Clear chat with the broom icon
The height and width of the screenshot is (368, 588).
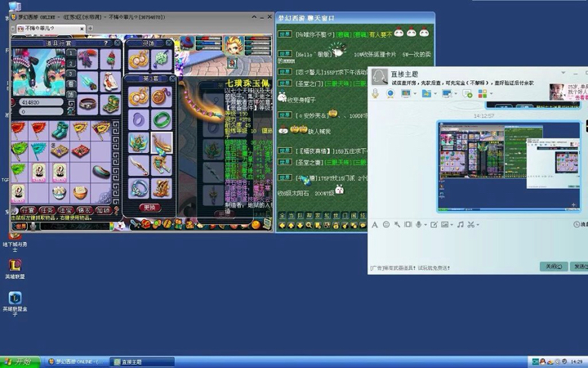345,226
